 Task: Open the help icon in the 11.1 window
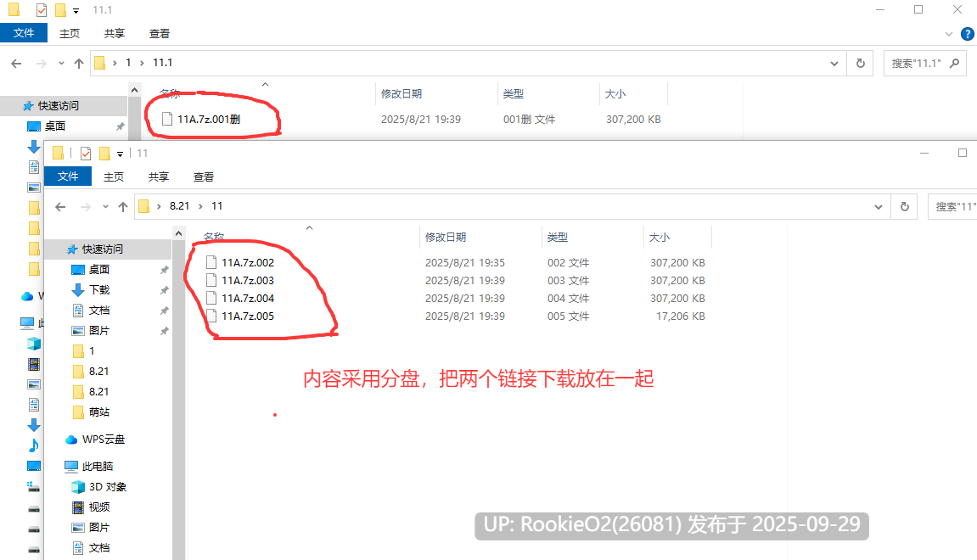point(968,34)
